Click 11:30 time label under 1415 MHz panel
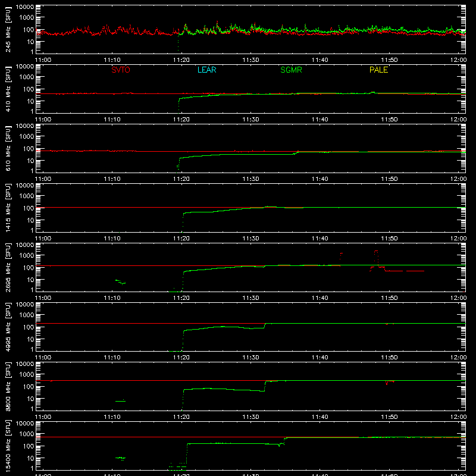This screenshot has height=476, width=476. 250,239
